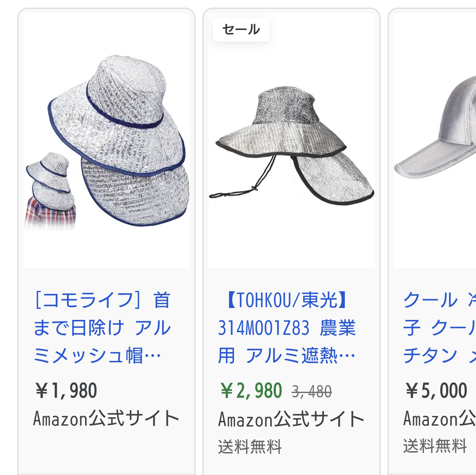The width and height of the screenshot is (476, 475).
Task: Open the クール cap title link
Action: [439, 327]
